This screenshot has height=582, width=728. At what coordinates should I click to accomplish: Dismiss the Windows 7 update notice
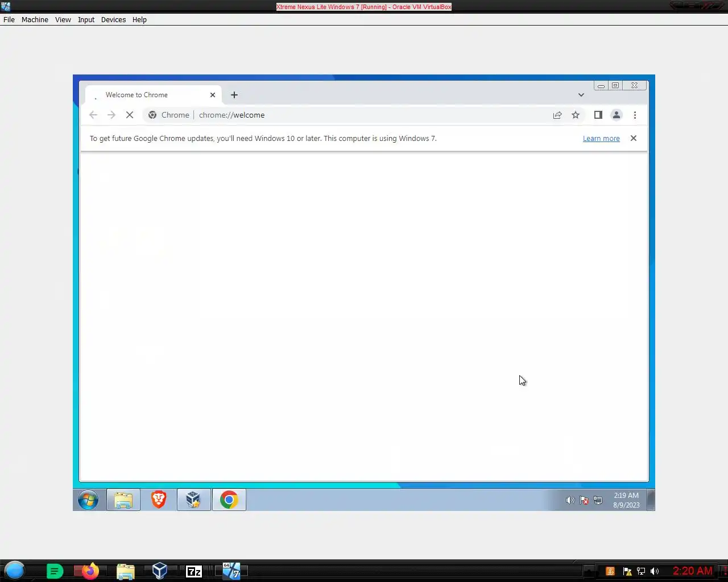(x=634, y=138)
